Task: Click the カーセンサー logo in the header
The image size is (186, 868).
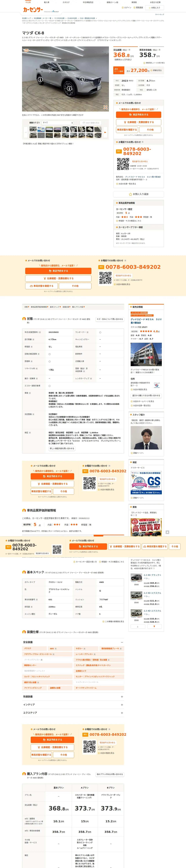Action: [x=33, y=10]
